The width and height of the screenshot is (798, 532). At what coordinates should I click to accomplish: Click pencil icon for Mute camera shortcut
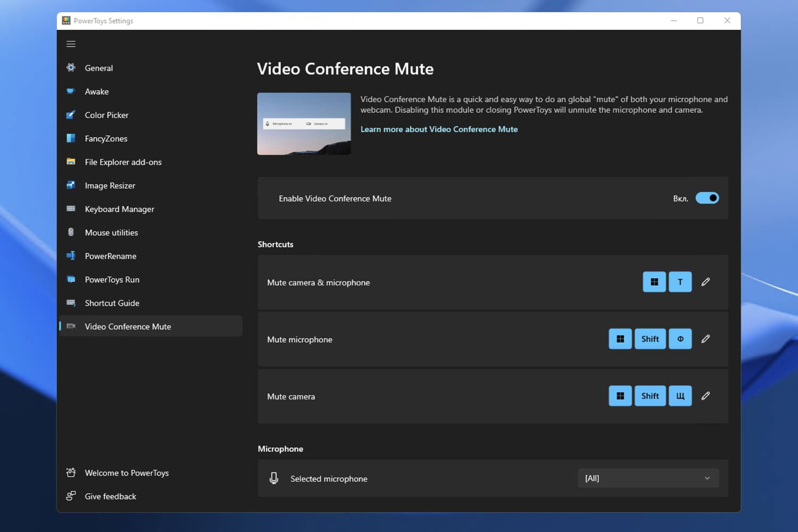click(705, 396)
